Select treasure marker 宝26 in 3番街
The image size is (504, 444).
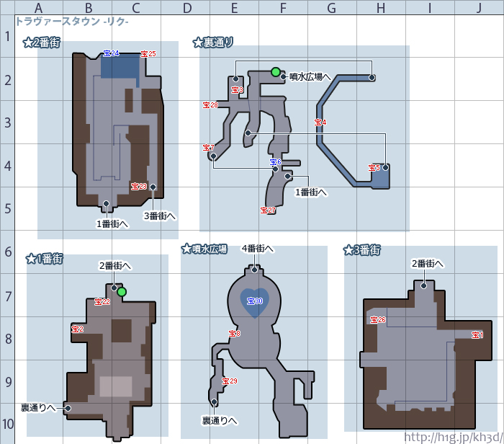point(378,320)
